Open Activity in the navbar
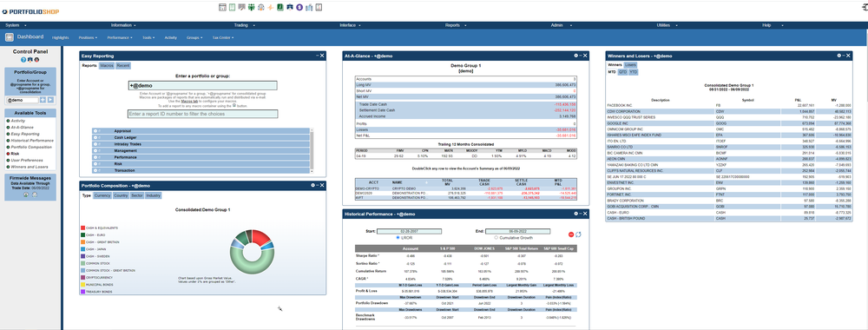The height and width of the screenshot is (330, 868). pos(170,37)
